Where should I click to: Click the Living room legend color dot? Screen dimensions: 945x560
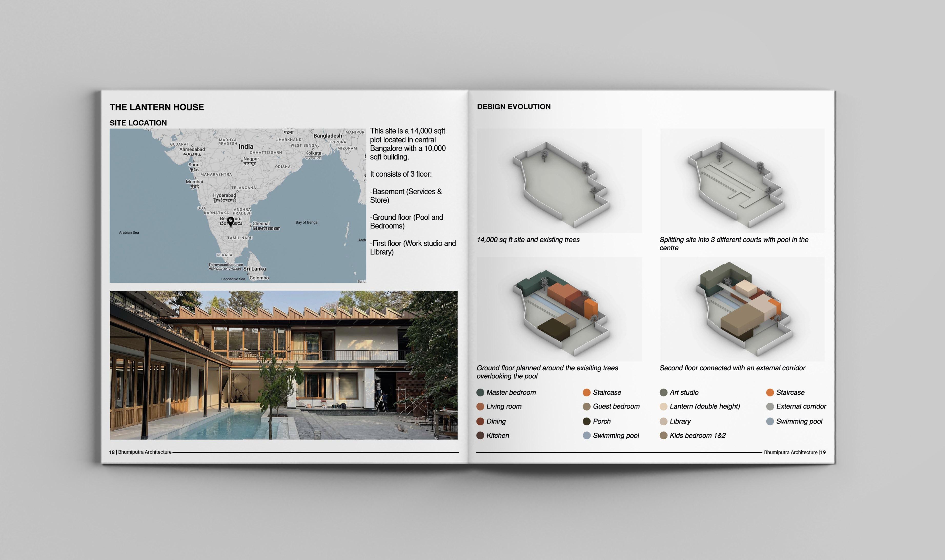point(480,406)
